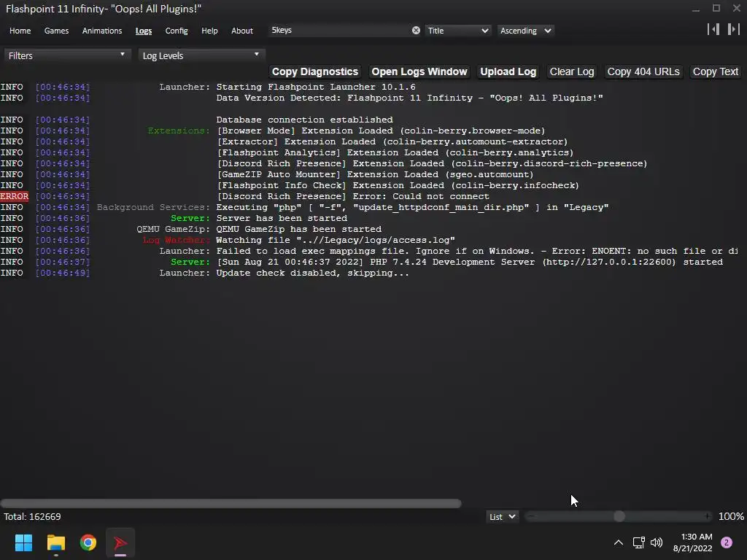Click the 100% zoom value

(x=731, y=517)
